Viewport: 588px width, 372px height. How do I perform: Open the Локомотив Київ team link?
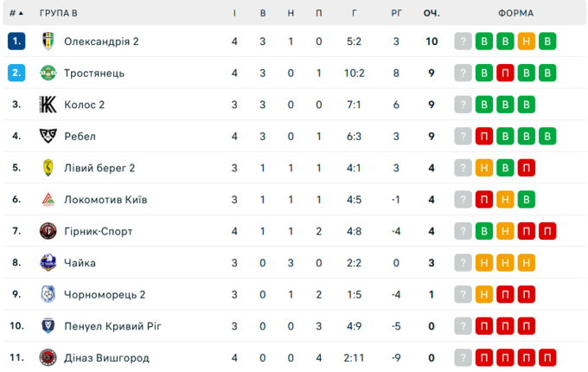click(x=105, y=199)
